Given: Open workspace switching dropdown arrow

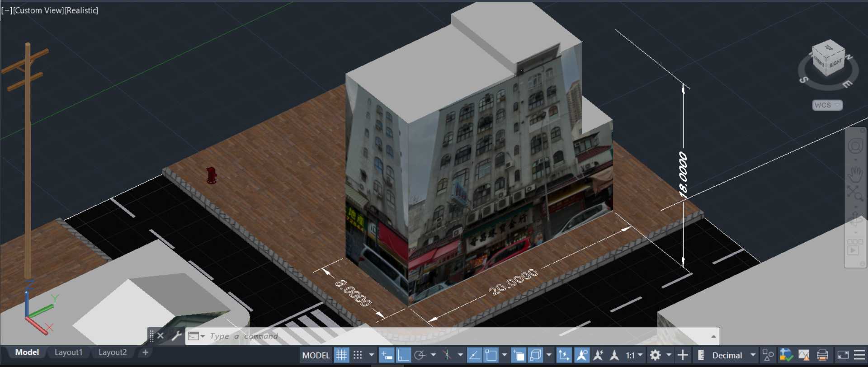Looking at the screenshot, I should 669,355.
